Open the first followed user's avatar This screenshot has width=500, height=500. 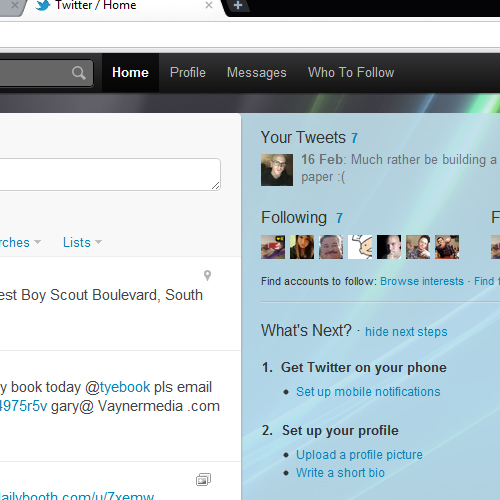click(x=273, y=247)
